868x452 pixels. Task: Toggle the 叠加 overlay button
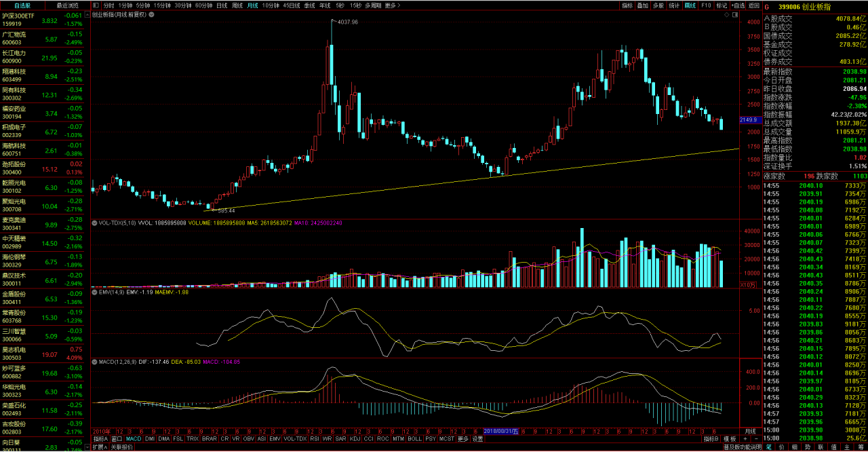642,5
